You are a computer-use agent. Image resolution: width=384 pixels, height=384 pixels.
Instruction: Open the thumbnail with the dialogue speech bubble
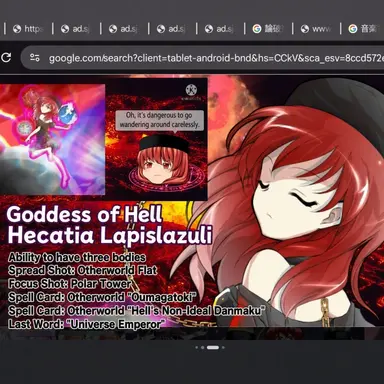click(156, 139)
